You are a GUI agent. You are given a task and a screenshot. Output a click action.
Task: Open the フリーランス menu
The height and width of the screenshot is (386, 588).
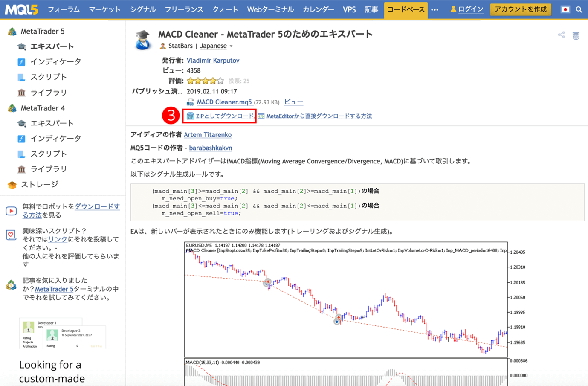184,9
